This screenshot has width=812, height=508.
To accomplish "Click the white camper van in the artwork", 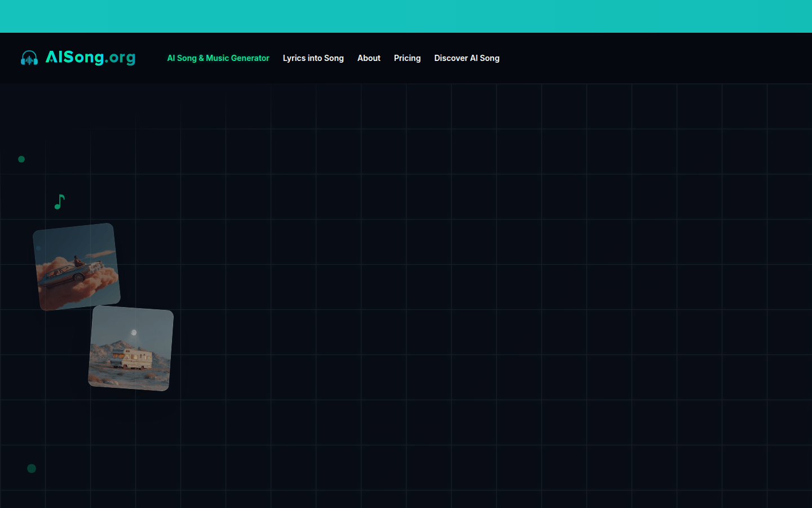I will [x=131, y=358].
